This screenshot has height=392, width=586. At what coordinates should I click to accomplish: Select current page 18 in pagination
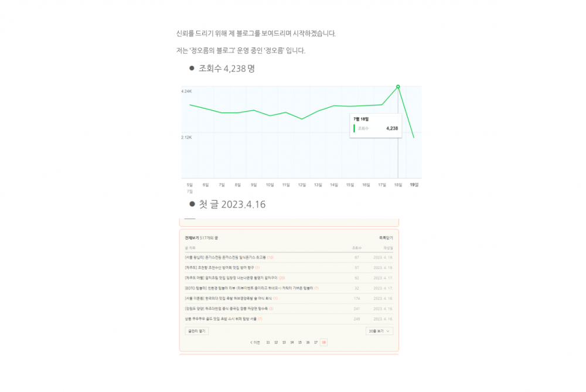tap(323, 342)
